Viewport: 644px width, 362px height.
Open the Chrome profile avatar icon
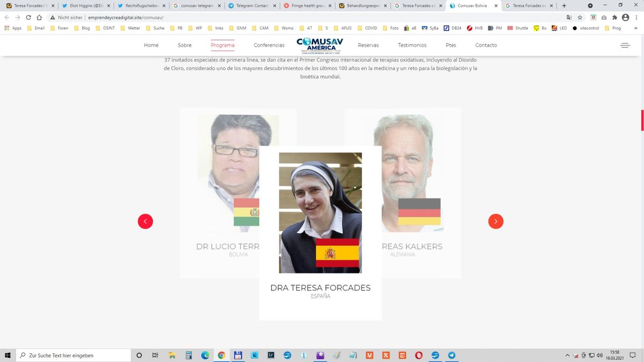click(625, 17)
